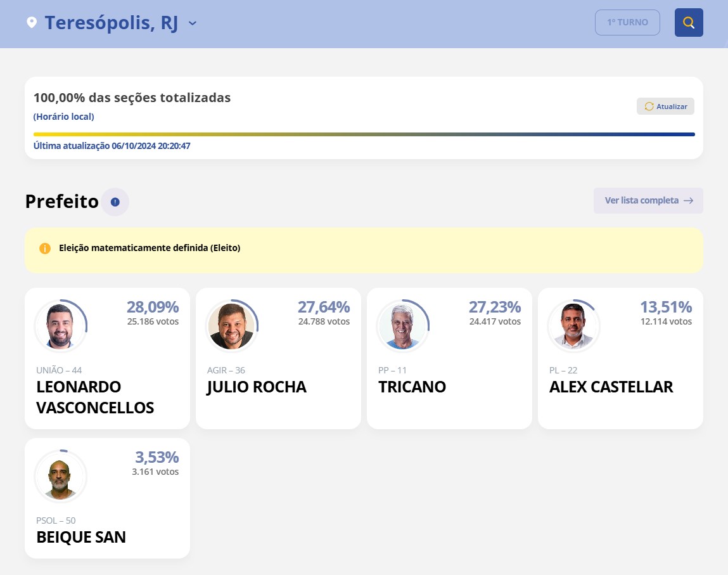Click the totalization progress bar

(x=364, y=134)
